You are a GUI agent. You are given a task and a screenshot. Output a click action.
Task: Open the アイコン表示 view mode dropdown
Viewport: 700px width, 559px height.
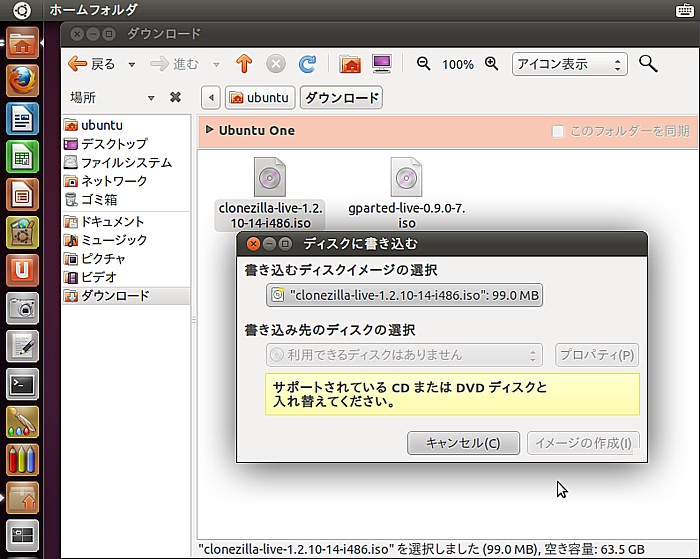570,64
